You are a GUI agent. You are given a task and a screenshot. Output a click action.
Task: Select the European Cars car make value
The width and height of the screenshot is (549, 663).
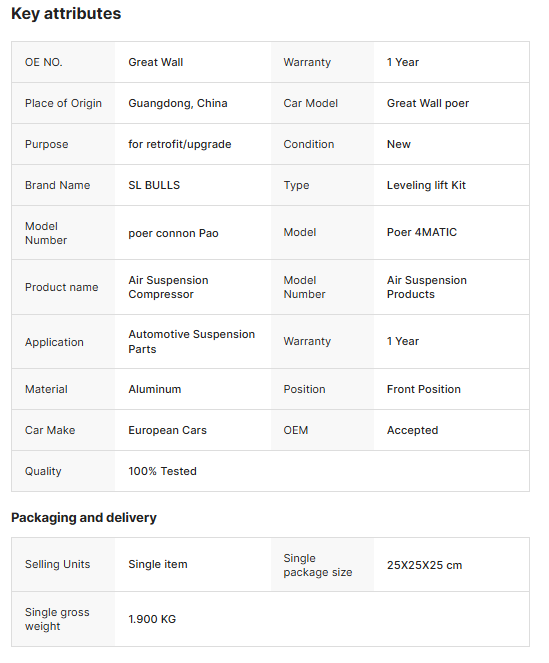click(x=167, y=430)
